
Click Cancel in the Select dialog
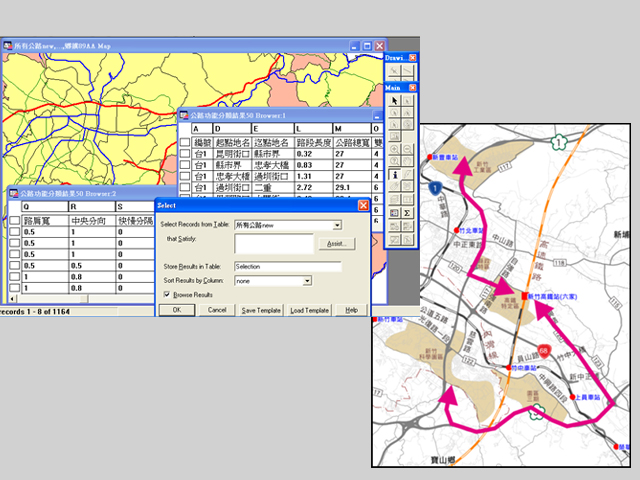[x=217, y=310]
